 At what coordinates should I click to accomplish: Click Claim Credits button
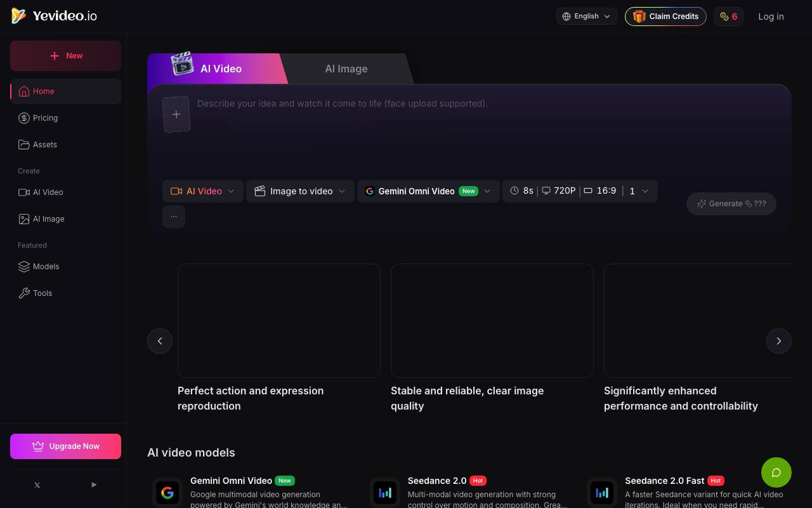point(665,17)
